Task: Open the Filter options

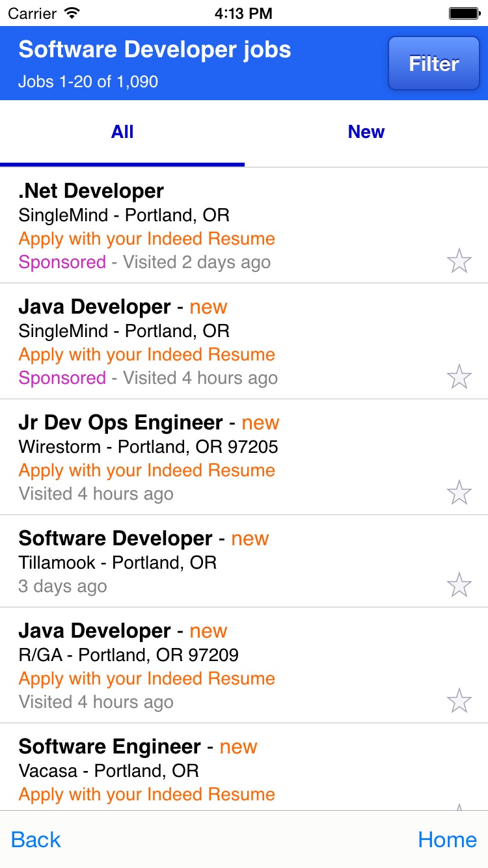Action: [434, 63]
